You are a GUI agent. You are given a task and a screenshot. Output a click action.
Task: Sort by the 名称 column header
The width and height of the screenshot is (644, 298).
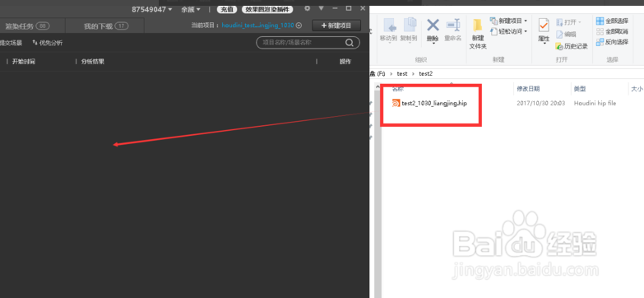tap(398, 89)
